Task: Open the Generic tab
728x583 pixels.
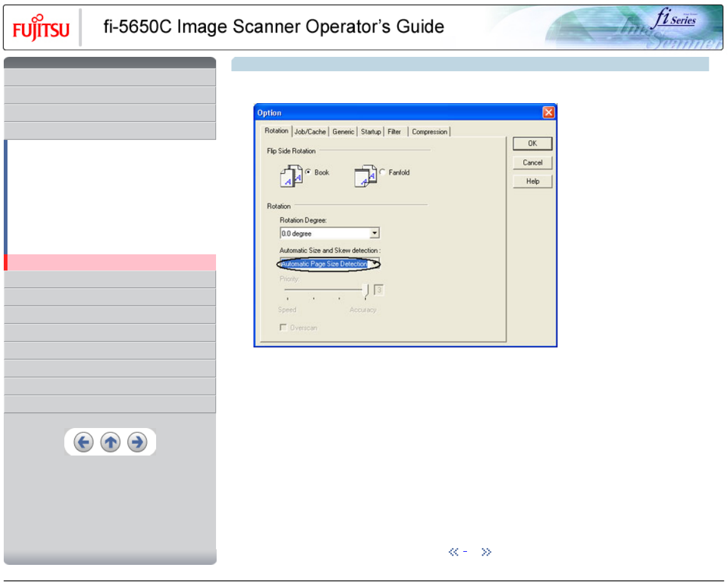Action: pos(343,132)
